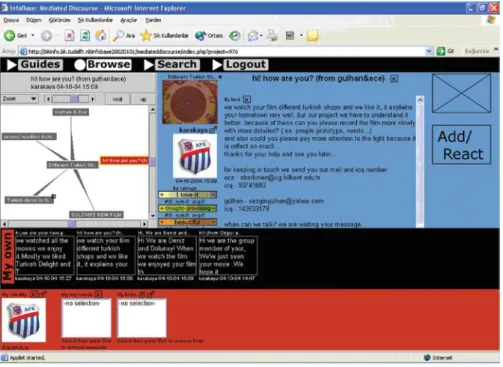Click the History clock icon
This screenshot has height=367, width=503.
[x=234, y=35]
